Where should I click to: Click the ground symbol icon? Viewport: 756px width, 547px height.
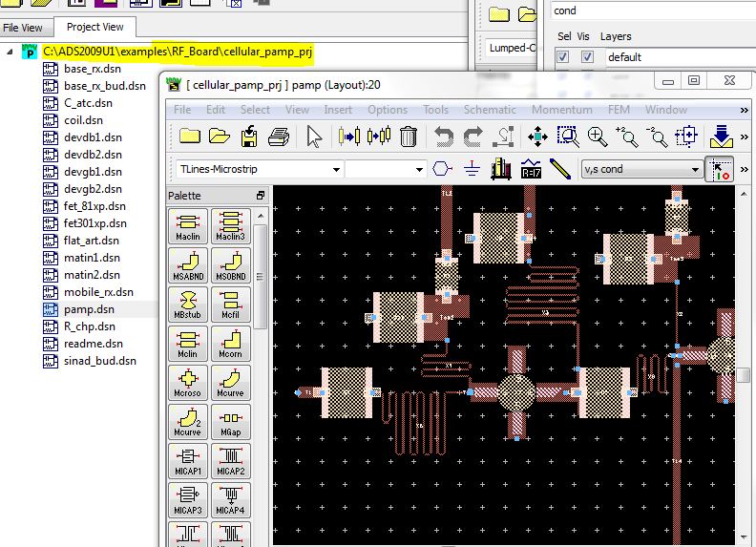[472, 170]
